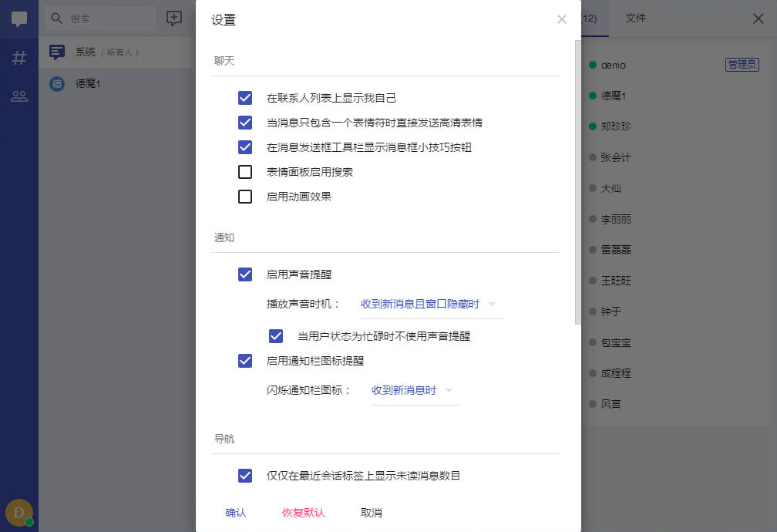Uncheck 在联系人列表上显示我自己
This screenshot has width=777, height=532.
click(244, 98)
